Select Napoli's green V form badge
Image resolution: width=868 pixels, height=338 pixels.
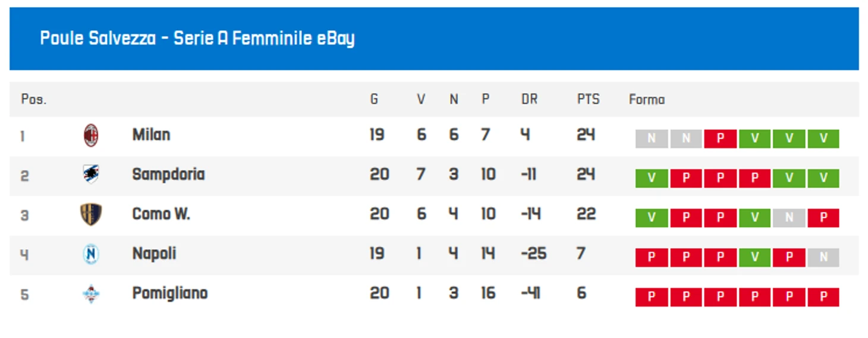click(x=755, y=258)
